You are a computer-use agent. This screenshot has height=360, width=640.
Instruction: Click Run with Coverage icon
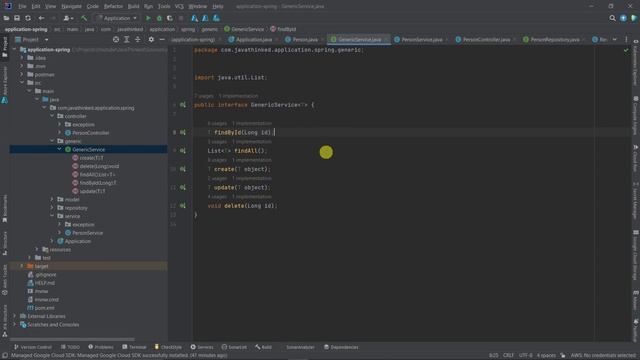(170, 18)
